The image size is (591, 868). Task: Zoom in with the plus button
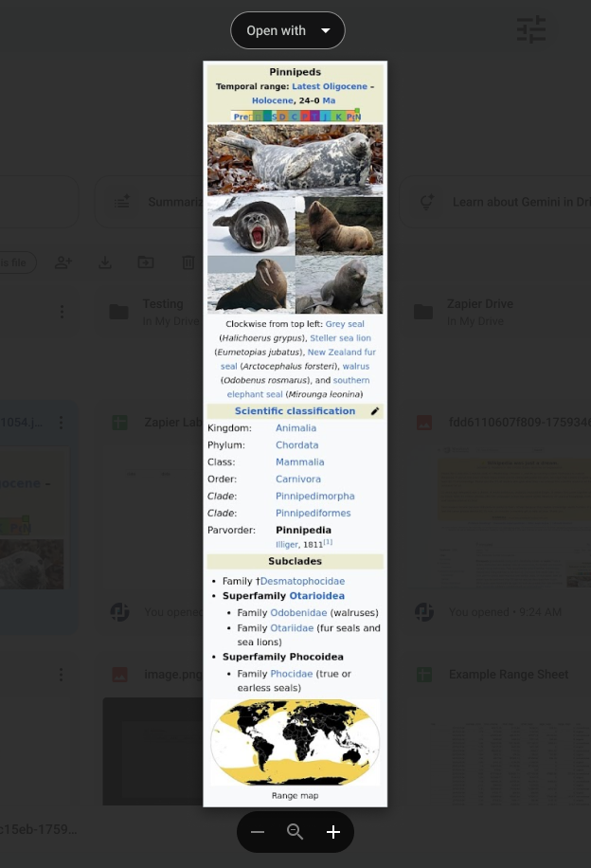pos(333,831)
